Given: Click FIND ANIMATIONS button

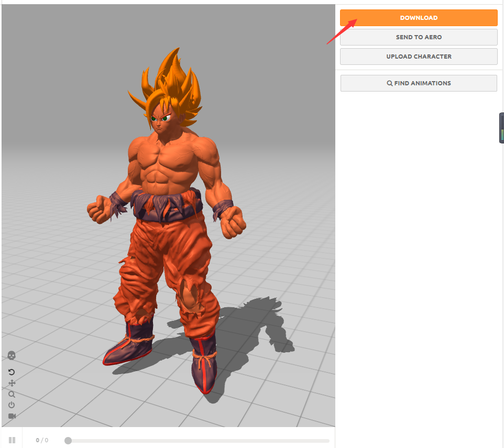Looking at the screenshot, I should tap(419, 83).
